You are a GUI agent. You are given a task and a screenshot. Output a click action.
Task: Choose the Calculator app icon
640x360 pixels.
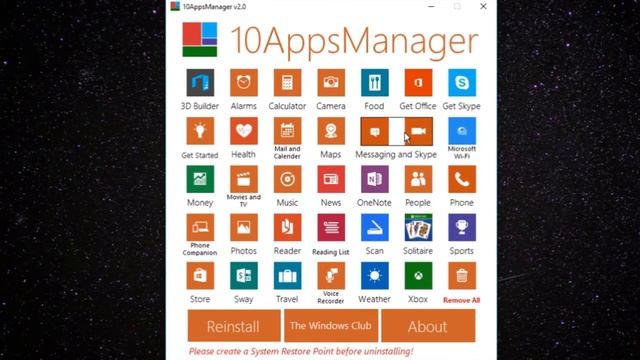(x=287, y=82)
